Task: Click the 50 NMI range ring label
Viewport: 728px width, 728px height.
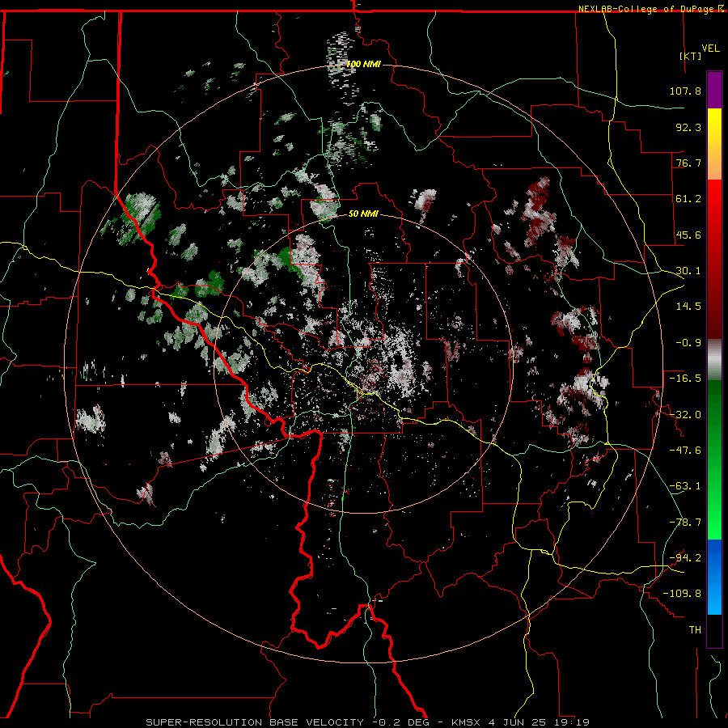Action: [x=363, y=214]
